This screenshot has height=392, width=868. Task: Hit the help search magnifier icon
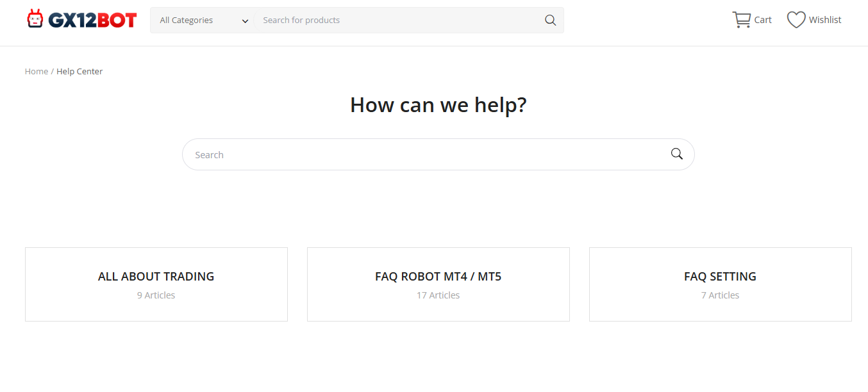pyautogui.click(x=676, y=154)
